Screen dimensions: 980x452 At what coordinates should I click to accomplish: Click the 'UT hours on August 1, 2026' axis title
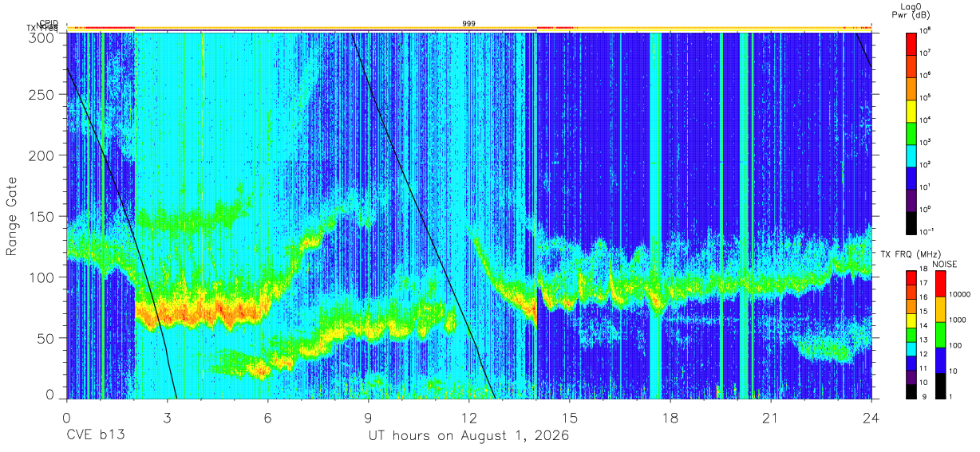coord(468,436)
